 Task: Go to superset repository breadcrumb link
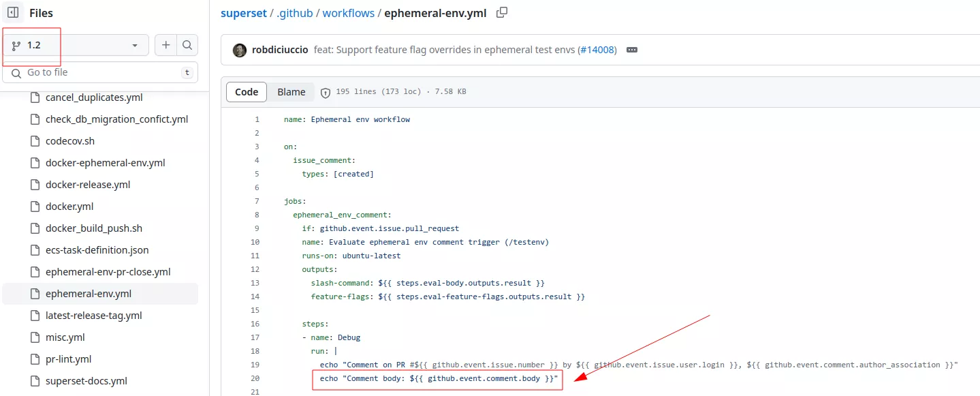pos(244,13)
